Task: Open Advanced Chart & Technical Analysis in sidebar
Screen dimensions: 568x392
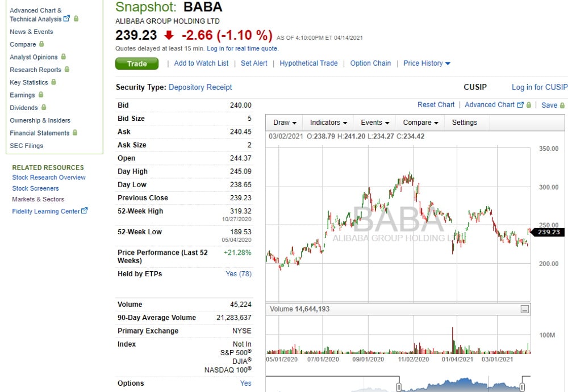Action: pyautogui.click(x=35, y=15)
